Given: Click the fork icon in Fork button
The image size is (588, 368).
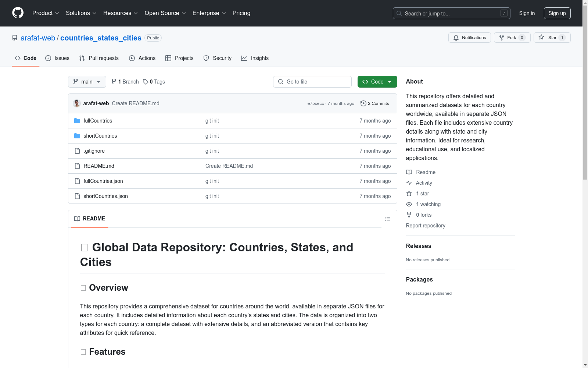Looking at the screenshot, I should click(x=502, y=38).
